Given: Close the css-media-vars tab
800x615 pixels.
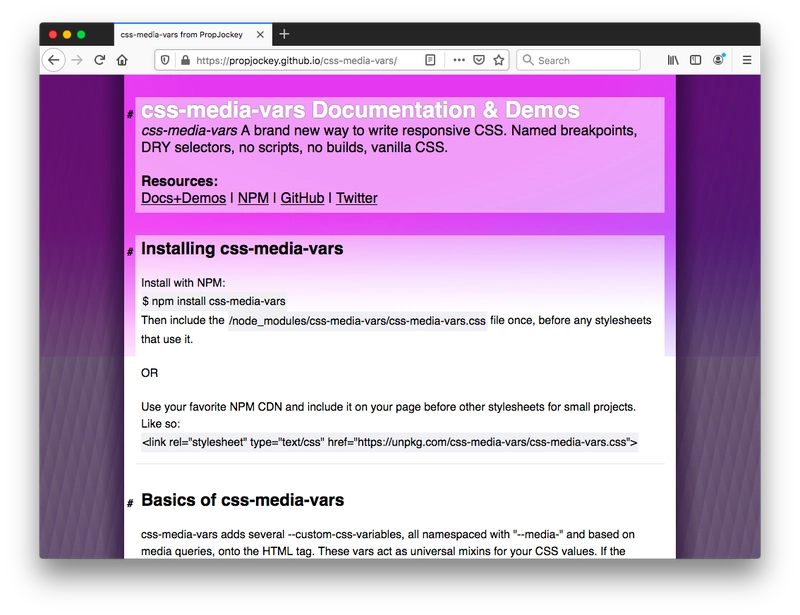Looking at the screenshot, I should (x=260, y=35).
